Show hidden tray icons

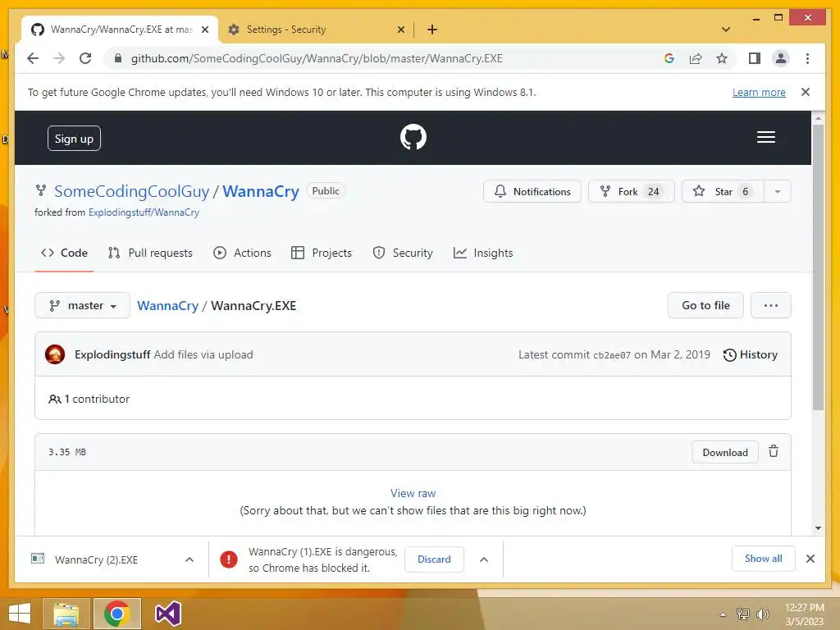723,614
